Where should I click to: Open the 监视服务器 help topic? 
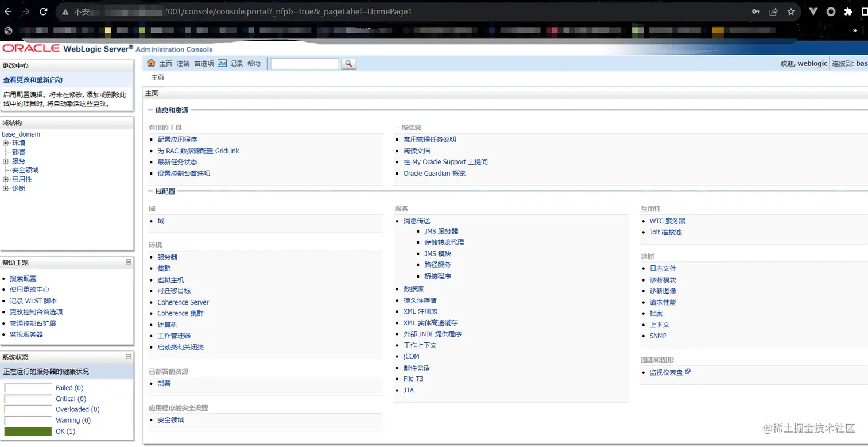pos(26,334)
